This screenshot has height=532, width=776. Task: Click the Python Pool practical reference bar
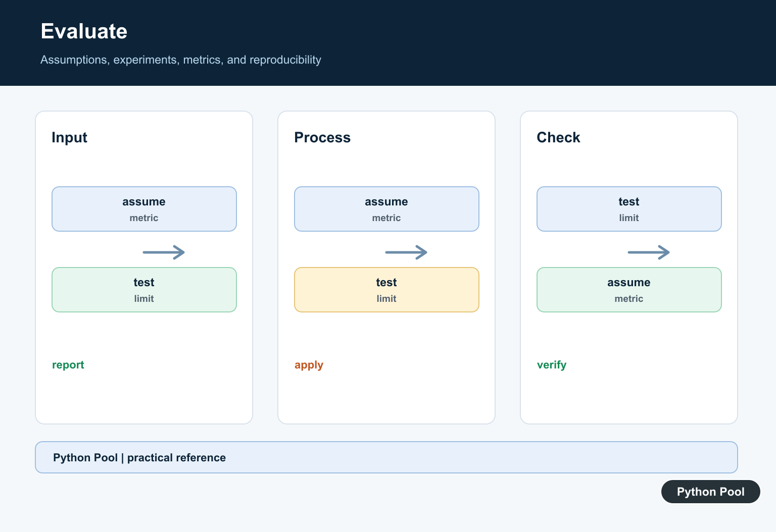click(x=386, y=457)
